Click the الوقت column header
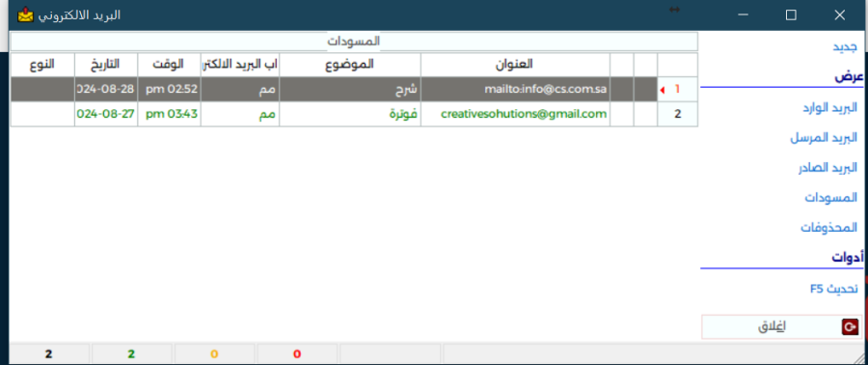This screenshot has width=868, height=365. (x=169, y=65)
